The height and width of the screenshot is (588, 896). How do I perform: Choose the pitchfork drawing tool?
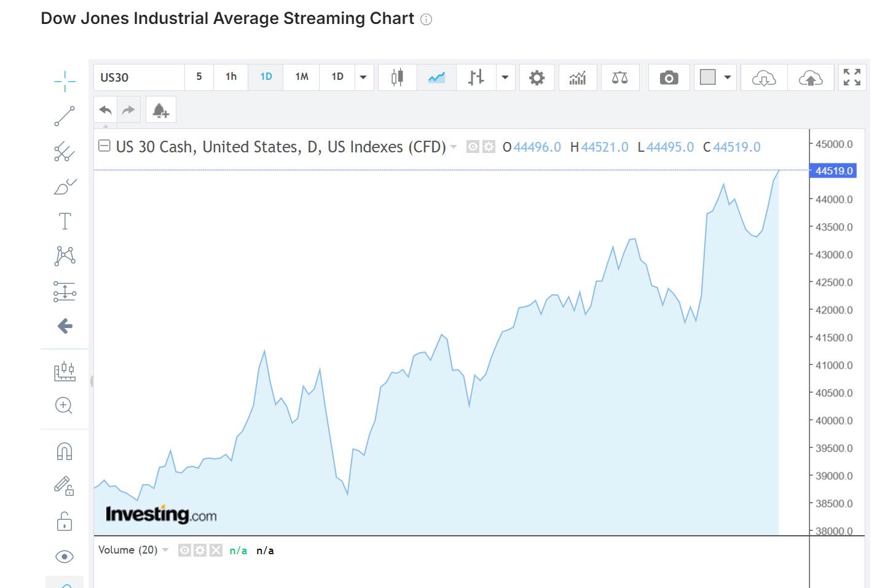click(65, 151)
